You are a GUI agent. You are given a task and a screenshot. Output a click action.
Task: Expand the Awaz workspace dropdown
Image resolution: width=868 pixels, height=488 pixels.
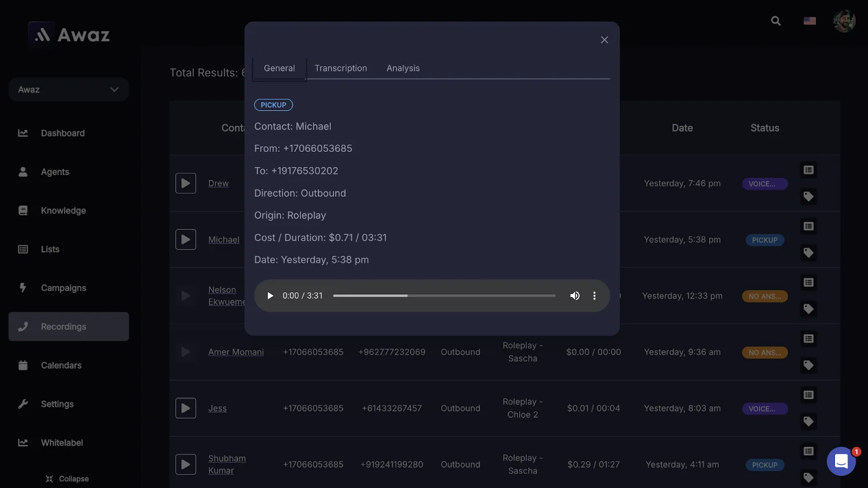tap(68, 89)
